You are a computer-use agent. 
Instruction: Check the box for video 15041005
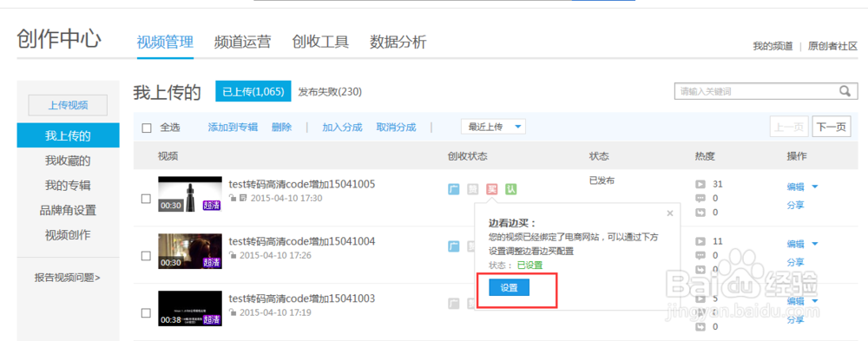point(146,199)
